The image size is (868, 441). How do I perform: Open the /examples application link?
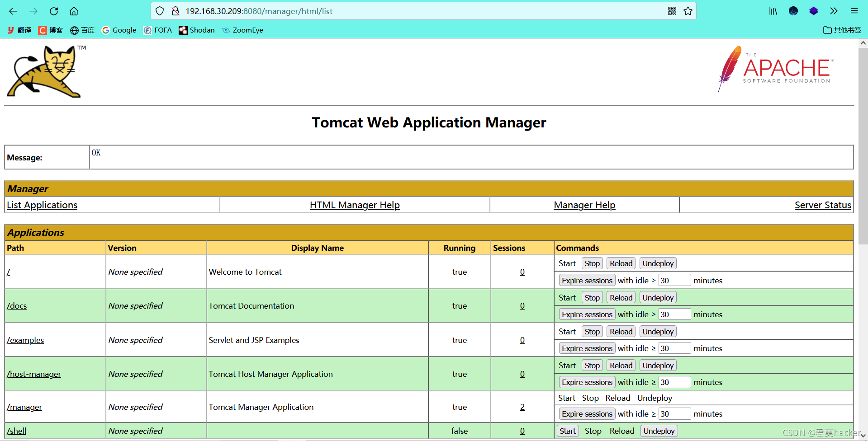coord(25,340)
